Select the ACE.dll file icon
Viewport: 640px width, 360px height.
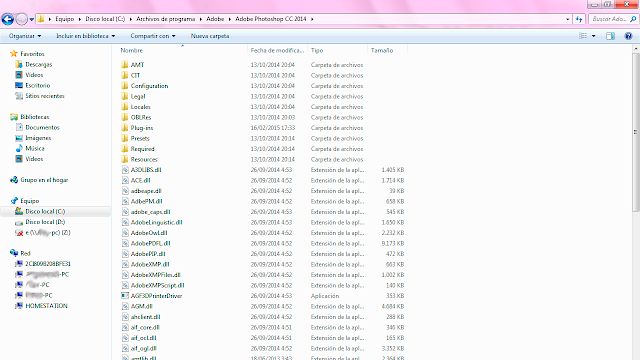[125, 180]
